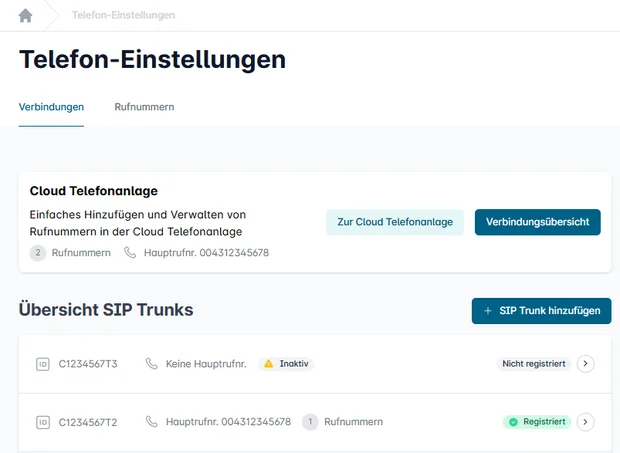Click the ID icon next to C1234567T3
620x453 pixels.
(x=43, y=364)
